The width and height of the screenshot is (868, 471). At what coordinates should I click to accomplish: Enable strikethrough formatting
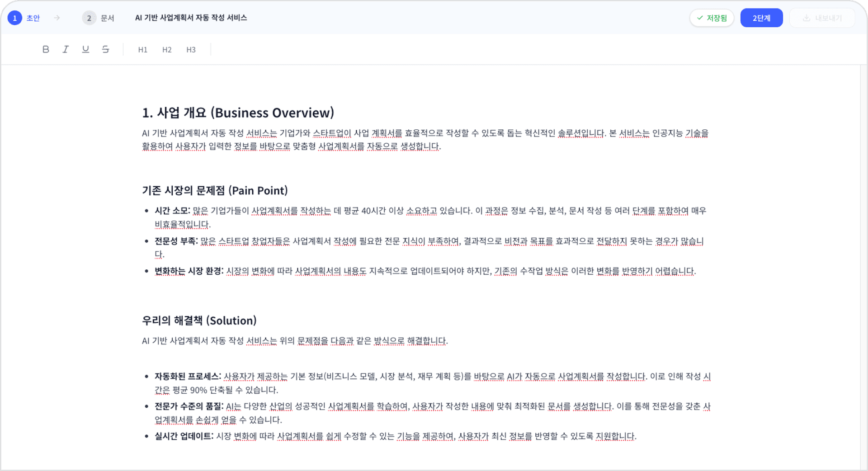click(105, 49)
